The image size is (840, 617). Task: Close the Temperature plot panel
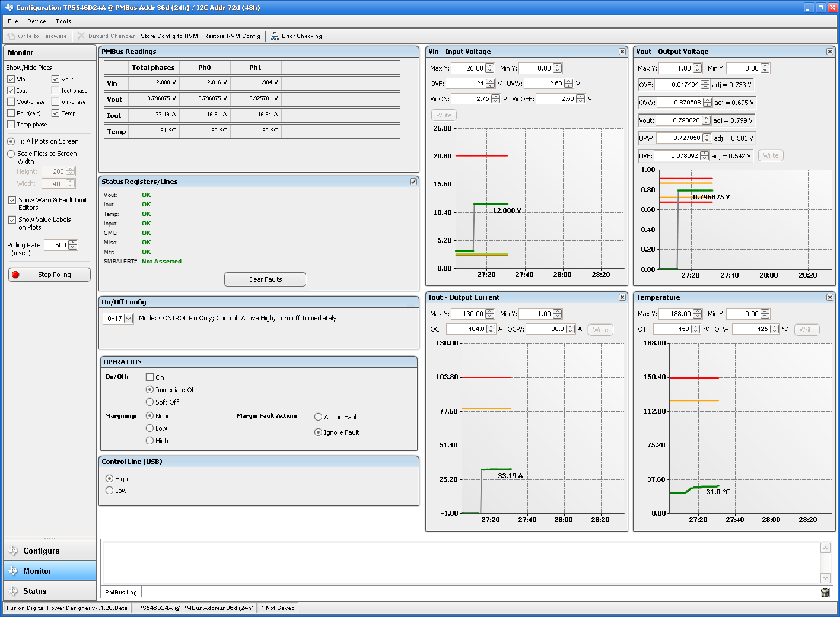click(x=829, y=297)
